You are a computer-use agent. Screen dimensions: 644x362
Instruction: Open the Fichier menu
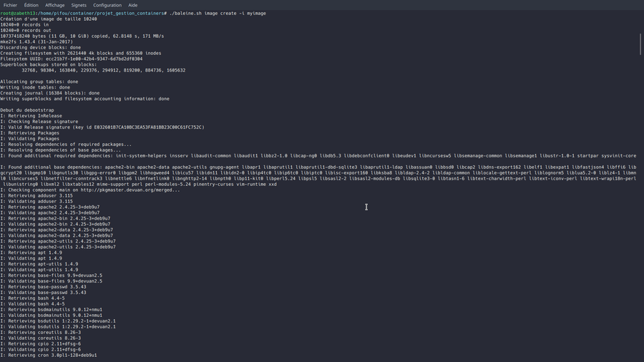click(x=10, y=5)
